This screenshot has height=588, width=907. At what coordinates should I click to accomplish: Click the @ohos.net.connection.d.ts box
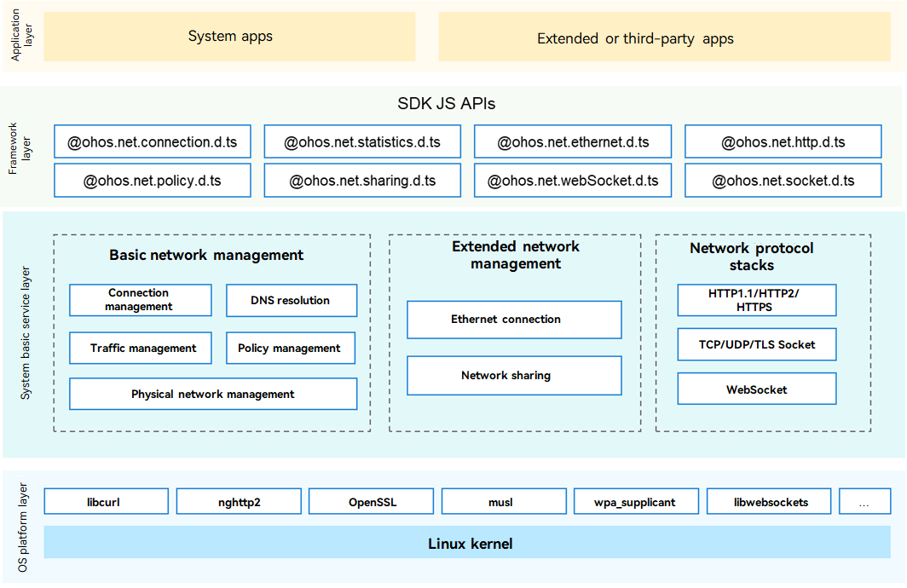pyautogui.click(x=153, y=142)
